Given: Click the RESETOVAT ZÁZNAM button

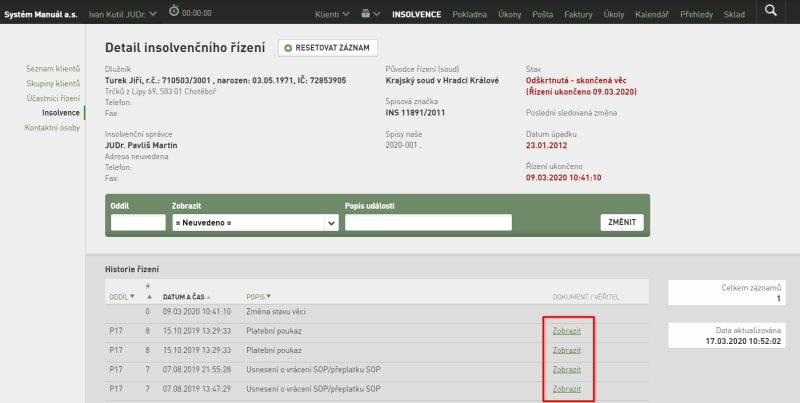Looking at the screenshot, I should point(328,48).
